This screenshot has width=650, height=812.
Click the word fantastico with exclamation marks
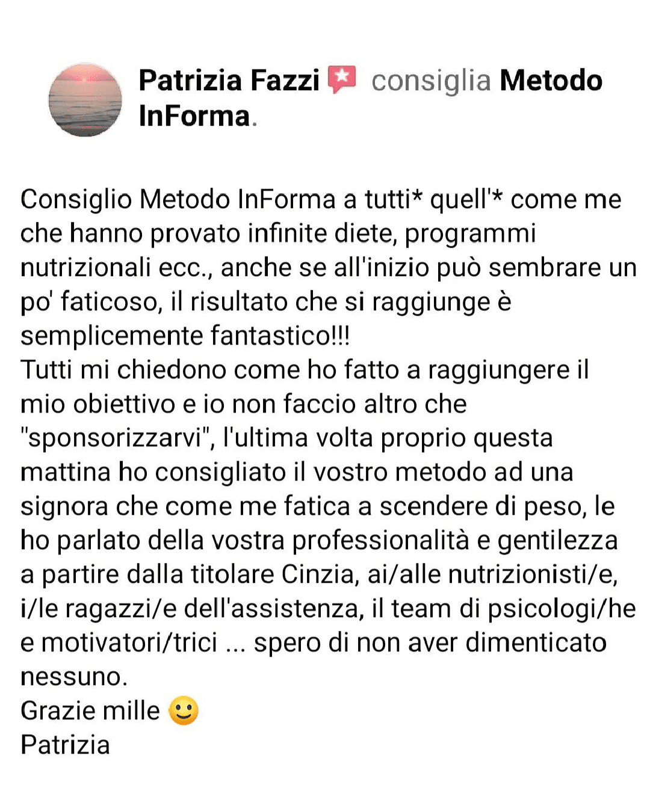280,336
